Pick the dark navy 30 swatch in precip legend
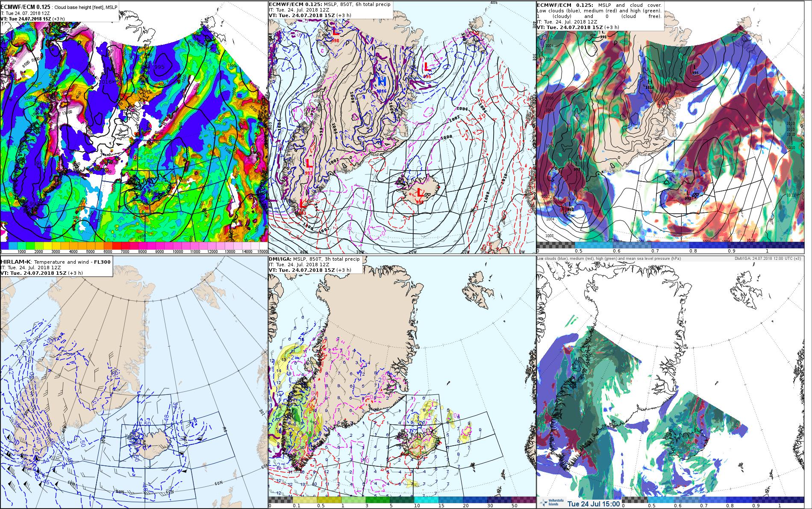This screenshot has width=812, height=509. coord(499,500)
